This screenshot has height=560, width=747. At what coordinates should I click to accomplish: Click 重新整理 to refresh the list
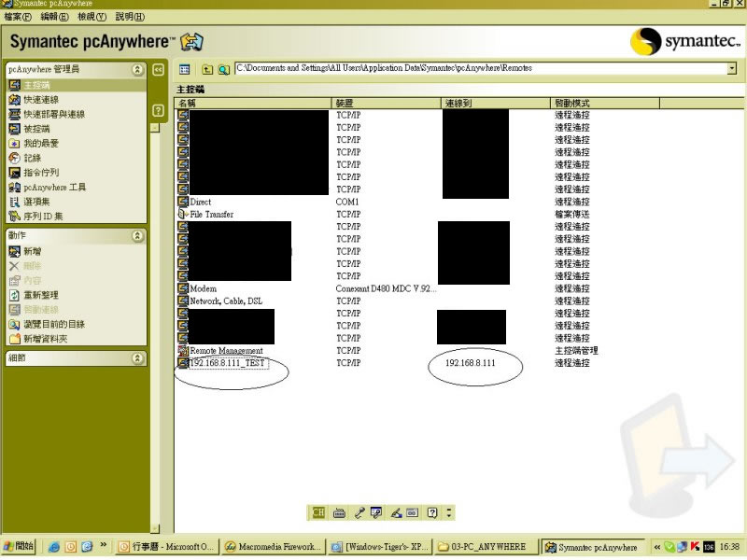point(41,295)
